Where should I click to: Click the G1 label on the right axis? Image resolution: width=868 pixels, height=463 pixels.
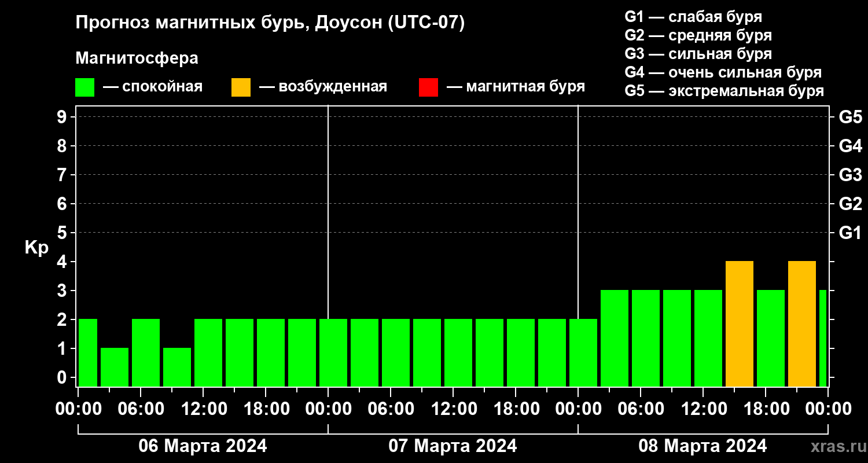(850, 233)
